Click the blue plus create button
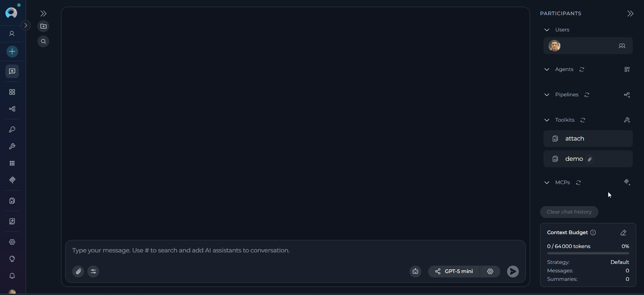644x295 pixels. tap(12, 52)
